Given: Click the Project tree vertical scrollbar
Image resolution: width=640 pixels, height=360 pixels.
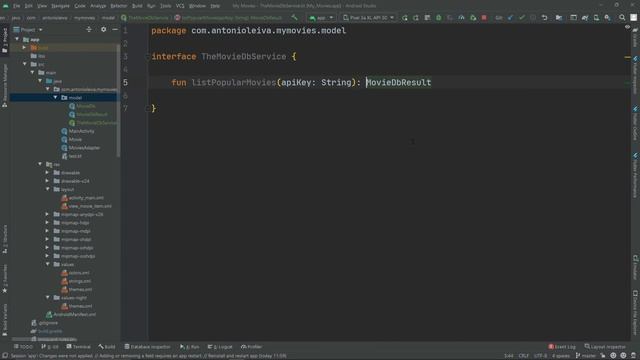Looking at the screenshot, I should [118, 100].
